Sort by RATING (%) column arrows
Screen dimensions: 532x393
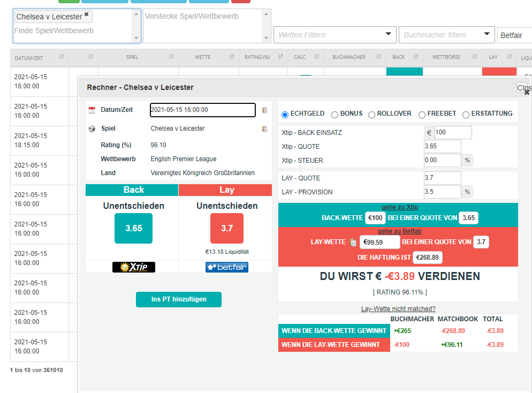click(280, 57)
